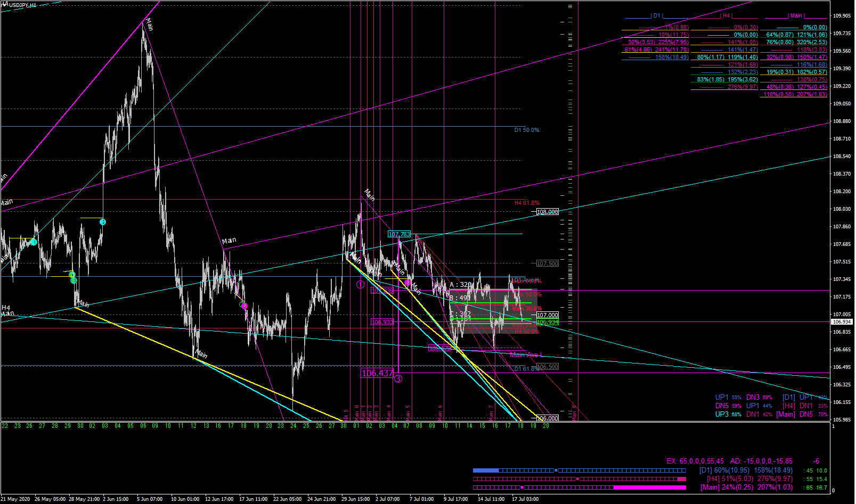Click the 110%(0.50) table value
This screenshot has width=856, height=504.
pos(779,95)
